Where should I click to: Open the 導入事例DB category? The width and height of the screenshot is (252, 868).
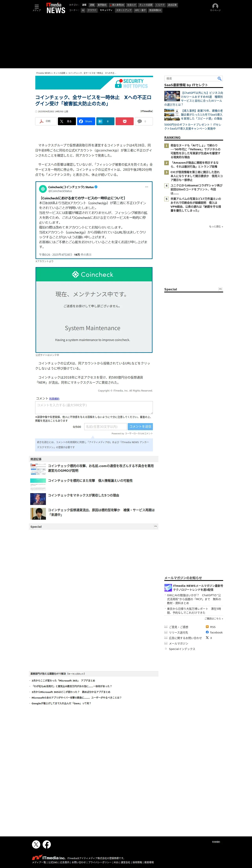117,5
